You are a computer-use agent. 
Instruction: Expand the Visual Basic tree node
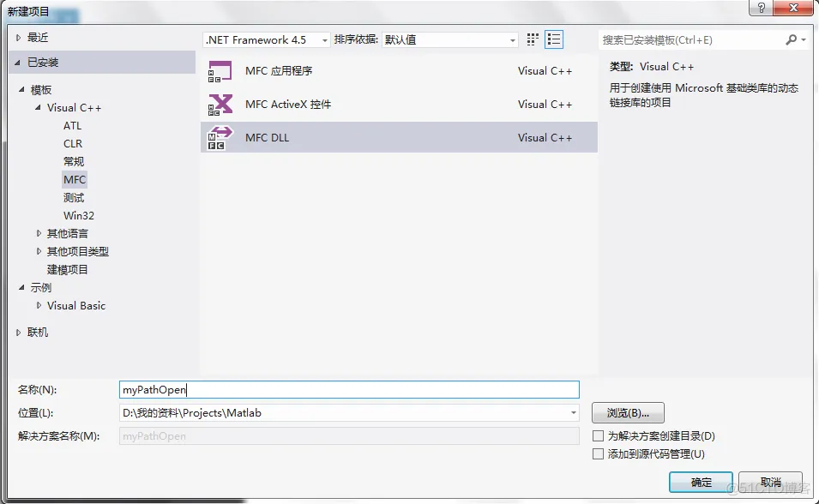(39, 305)
